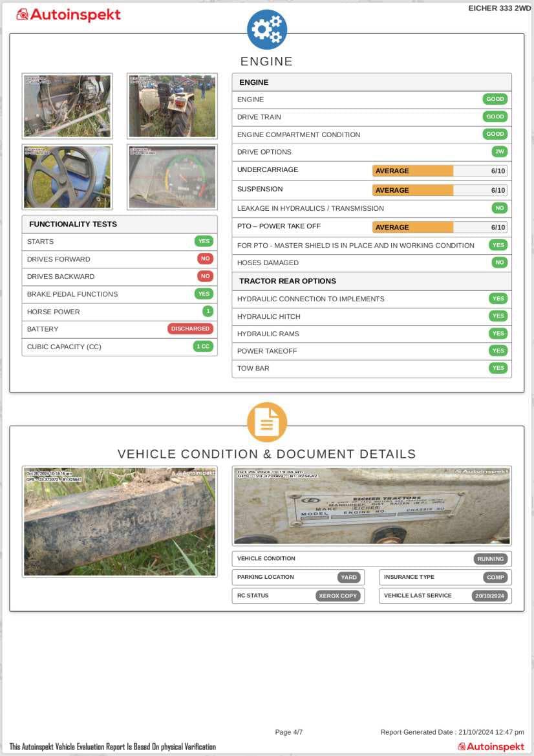Open the muddy chassis bar photo
The width and height of the screenshot is (534, 756).
[x=120, y=522]
